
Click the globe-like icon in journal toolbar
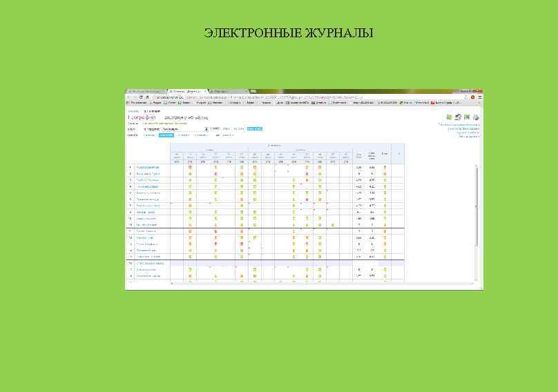pyautogui.click(x=458, y=117)
